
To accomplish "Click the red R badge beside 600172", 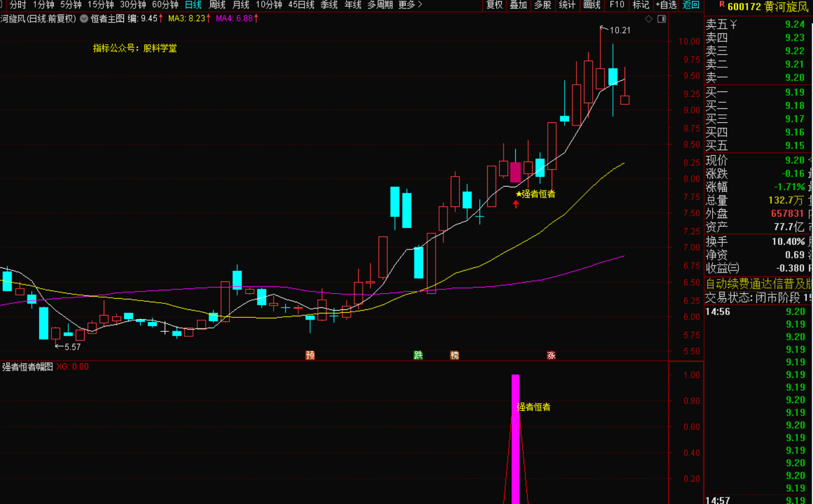I will (x=722, y=4).
